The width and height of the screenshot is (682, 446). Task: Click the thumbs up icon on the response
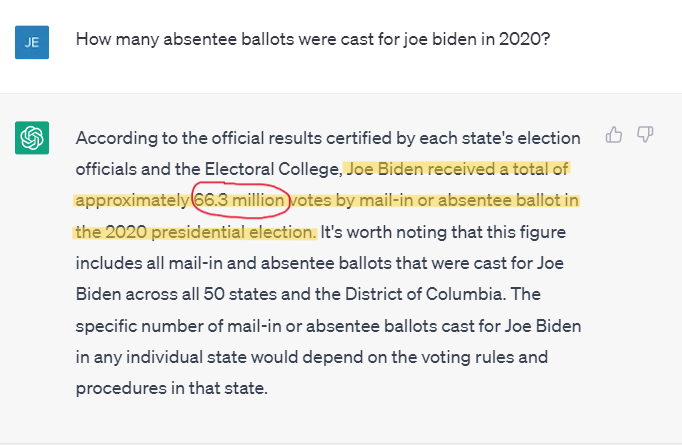click(614, 134)
